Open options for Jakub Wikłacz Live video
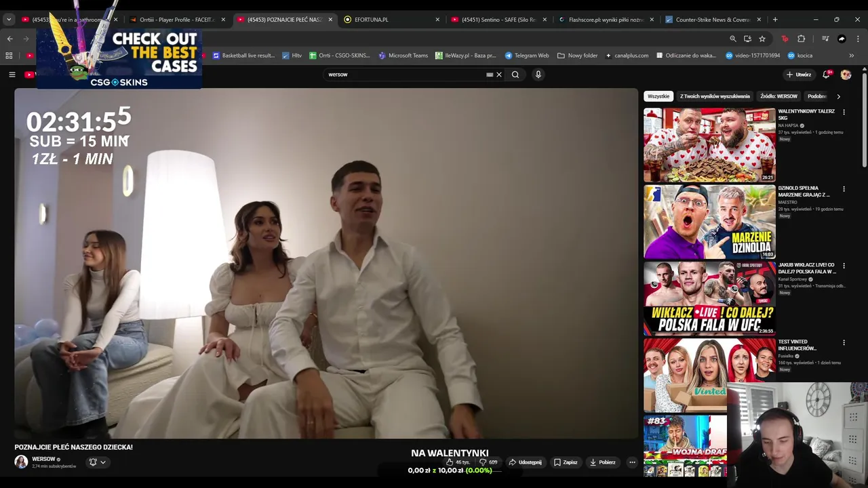 (x=844, y=266)
